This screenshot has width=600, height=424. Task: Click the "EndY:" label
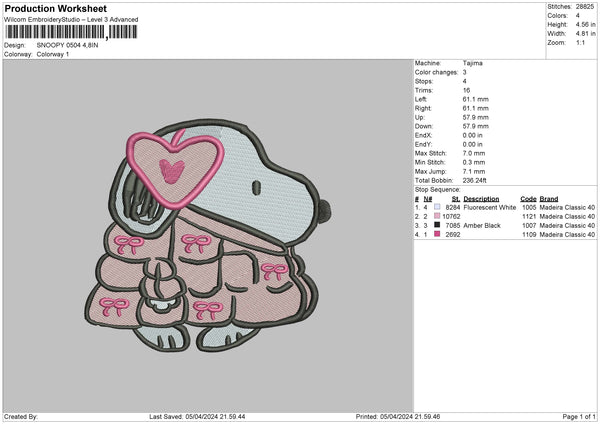pyautogui.click(x=423, y=144)
